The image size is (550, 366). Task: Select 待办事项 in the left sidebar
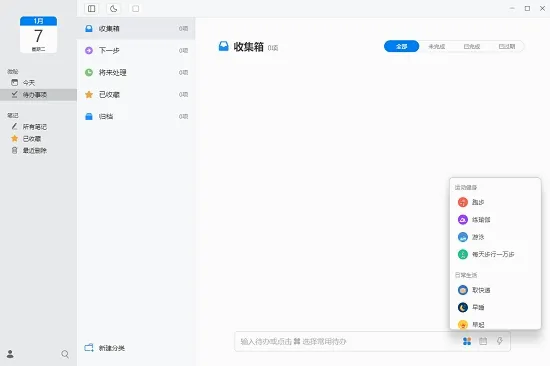[x=38, y=95]
